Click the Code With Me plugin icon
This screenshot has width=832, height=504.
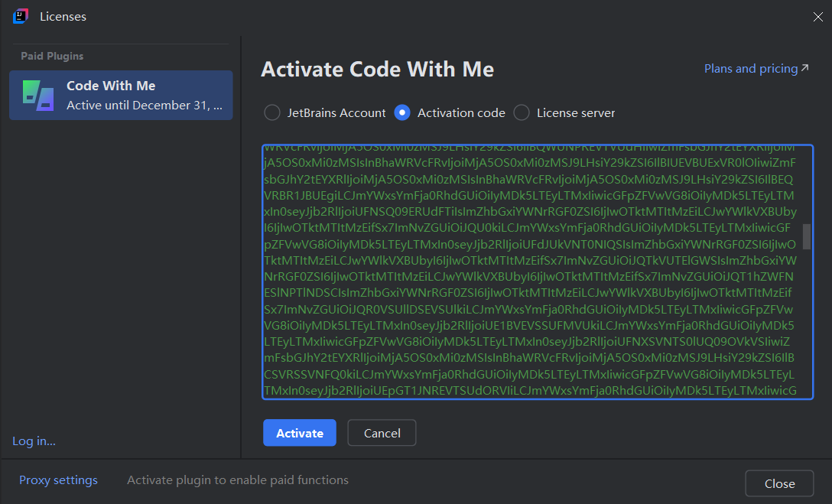pyautogui.click(x=37, y=95)
